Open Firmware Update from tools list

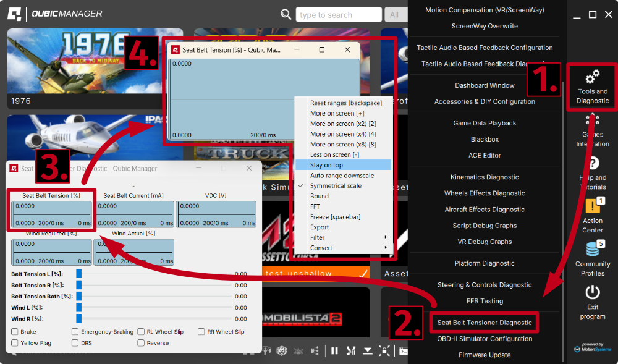coord(484,355)
